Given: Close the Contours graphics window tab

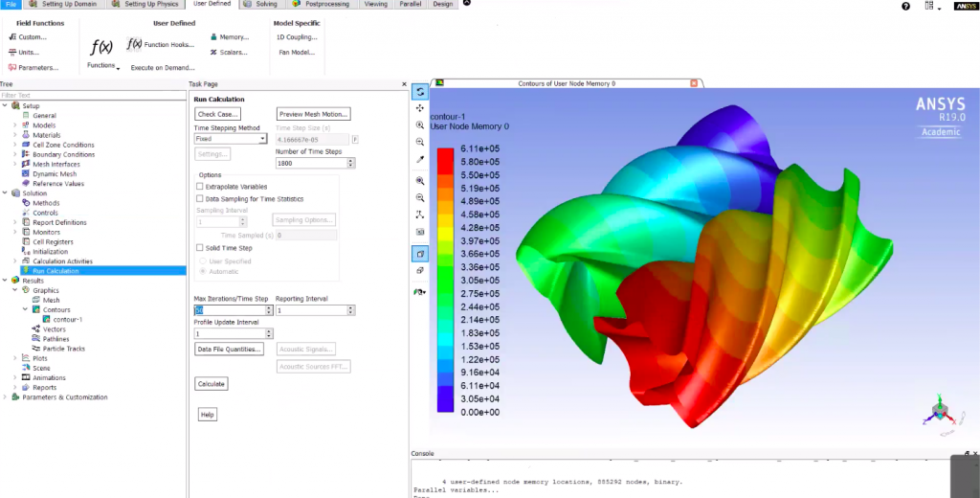Looking at the screenshot, I should point(694,83).
